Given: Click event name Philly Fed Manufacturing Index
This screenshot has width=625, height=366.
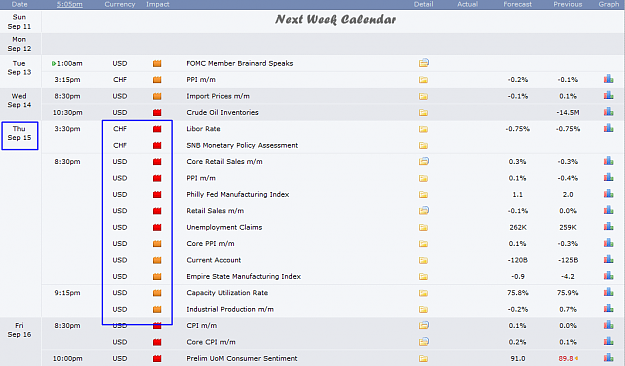Looking at the screenshot, I should (x=238, y=195).
